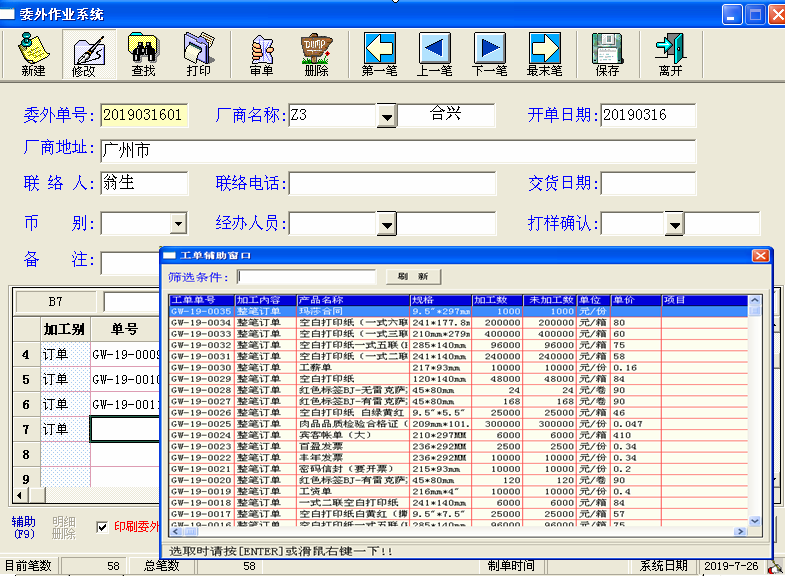Expand the 厂商名称 dropdown arrow
This screenshot has width=785, height=576.
coord(386,116)
